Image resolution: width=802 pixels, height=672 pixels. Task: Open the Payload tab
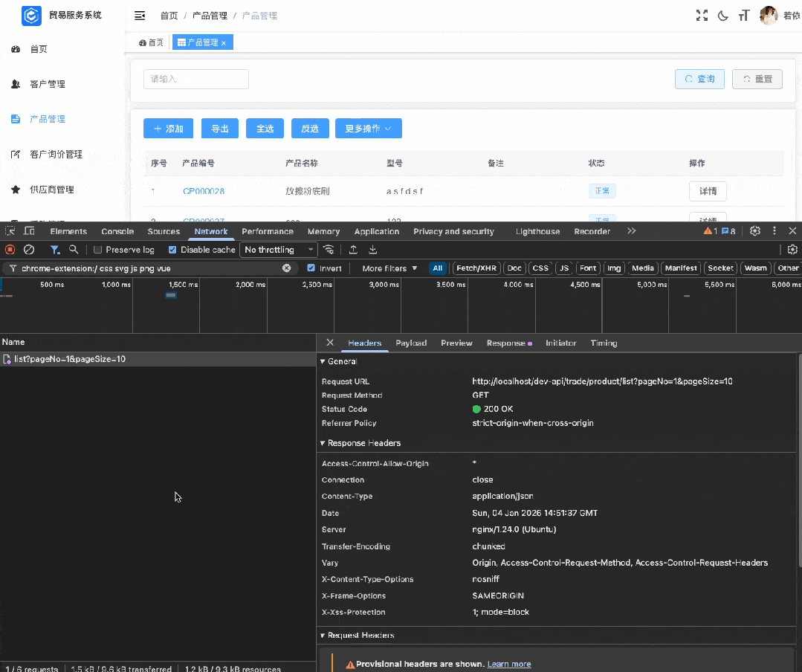[411, 343]
